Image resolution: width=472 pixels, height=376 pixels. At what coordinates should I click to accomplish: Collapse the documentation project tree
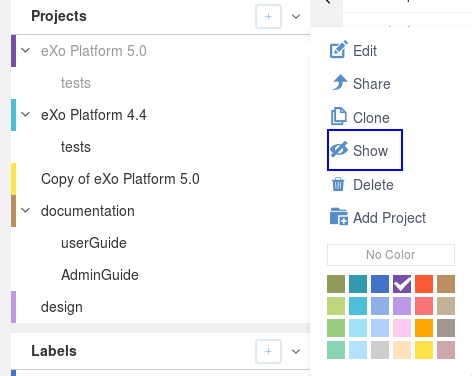click(x=26, y=211)
